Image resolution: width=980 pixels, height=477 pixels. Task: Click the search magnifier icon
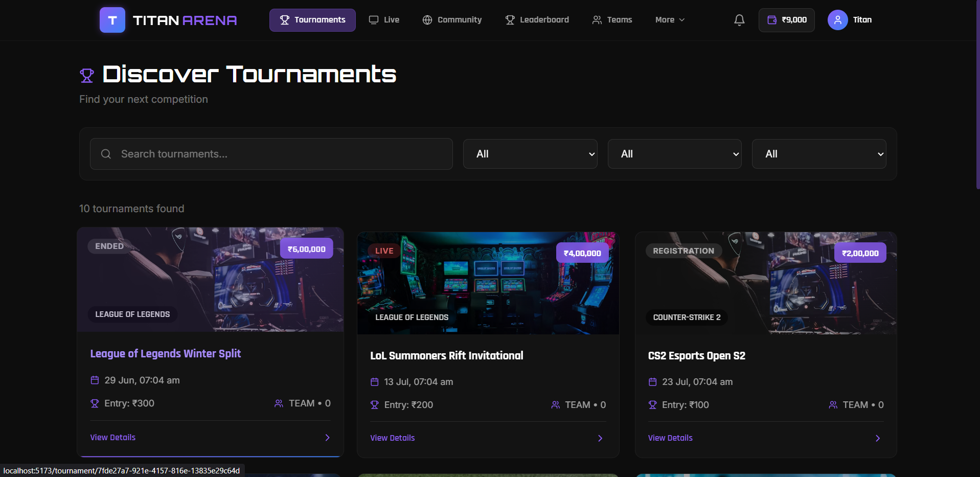pos(106,154)
